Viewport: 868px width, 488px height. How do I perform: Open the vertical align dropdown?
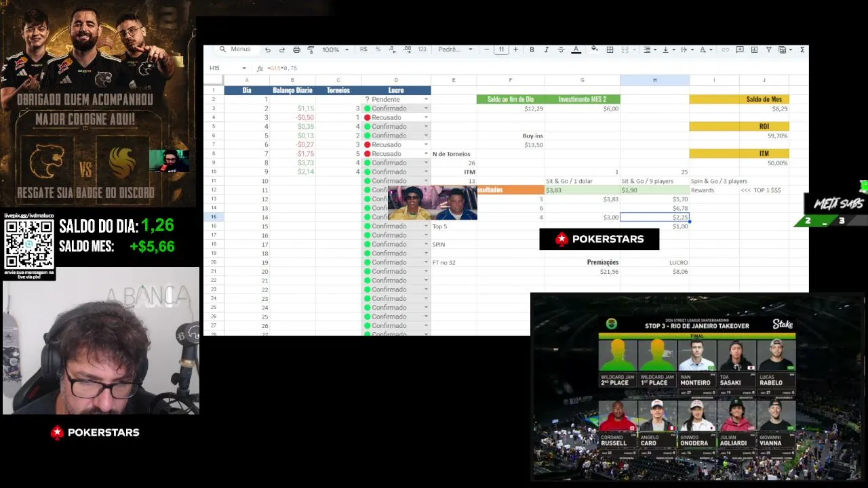click(x=667, y=49)
